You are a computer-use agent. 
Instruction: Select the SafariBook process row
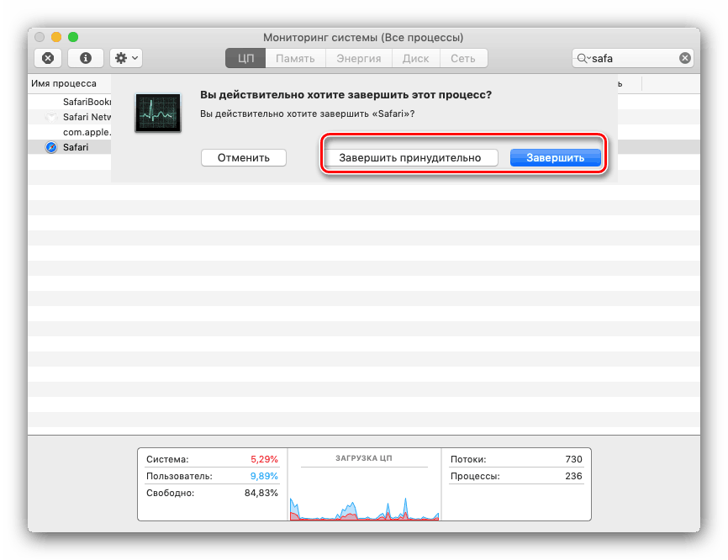click(70, 102)
